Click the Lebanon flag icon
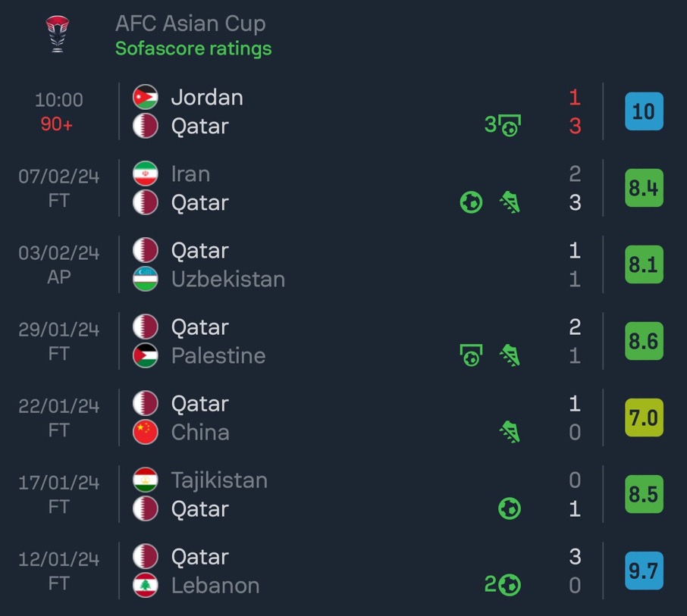 point(146,585)
